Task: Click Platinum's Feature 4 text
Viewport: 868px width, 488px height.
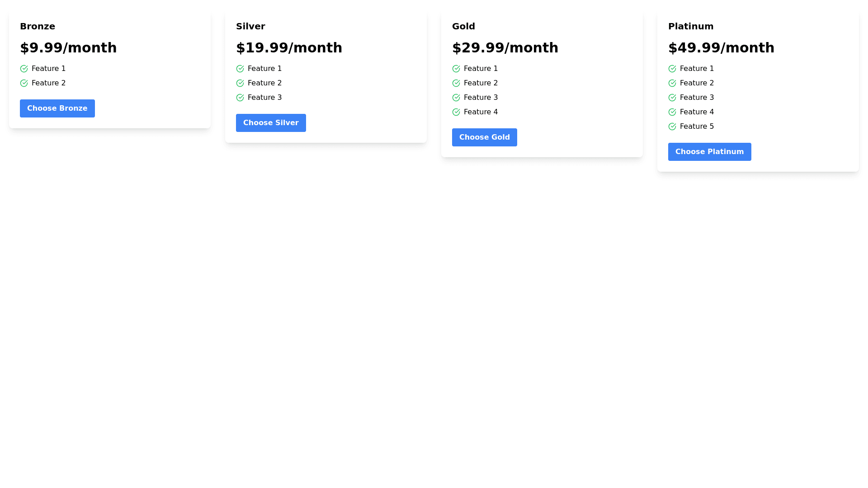Action: click(697, 112)
